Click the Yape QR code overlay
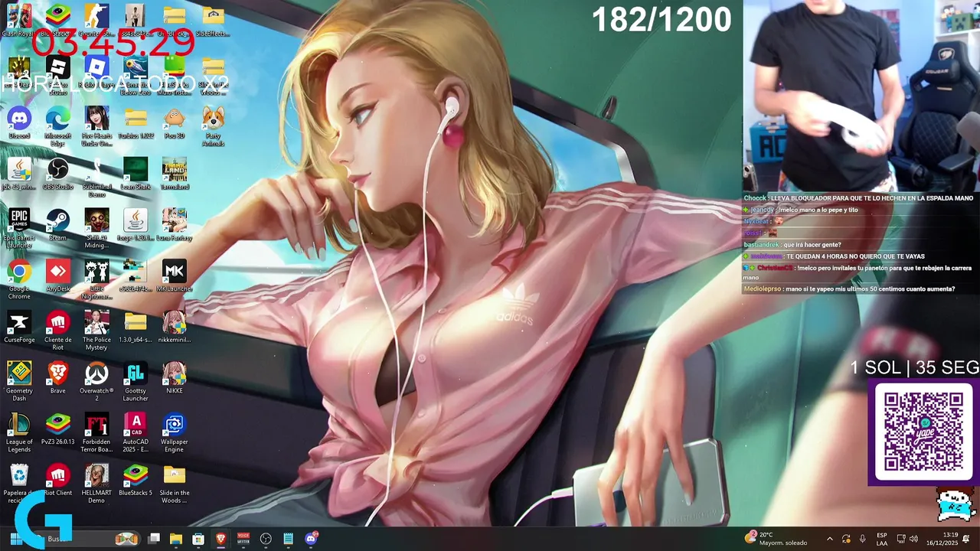 tap(923, 432)
